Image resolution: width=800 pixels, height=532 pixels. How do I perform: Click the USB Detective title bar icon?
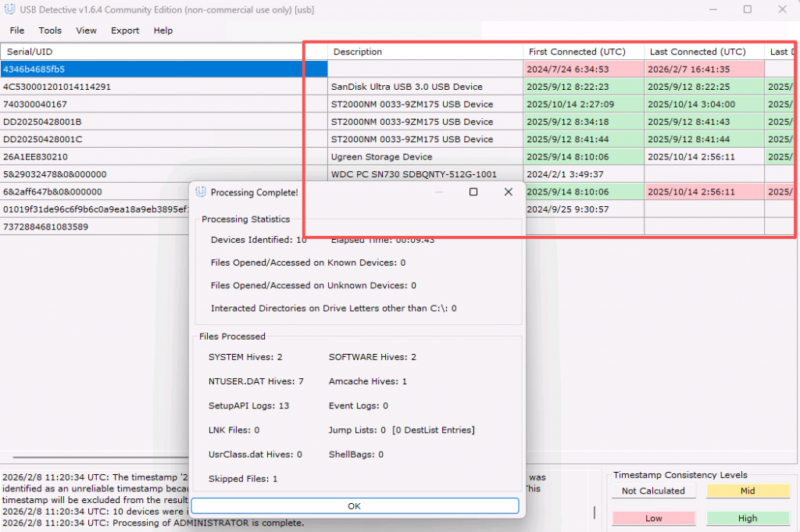tap(10, 9)
